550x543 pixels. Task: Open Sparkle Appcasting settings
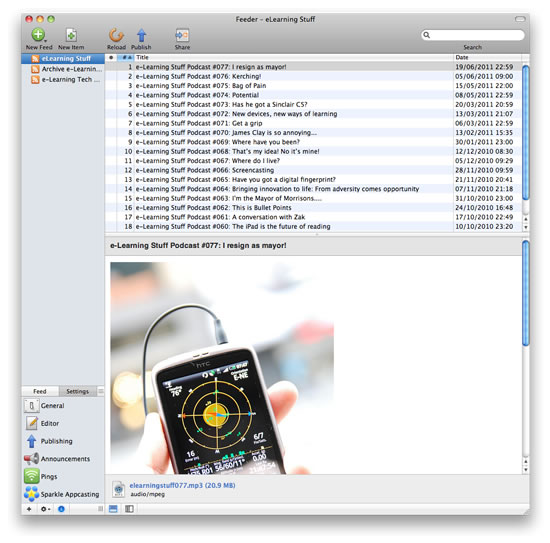[31, 494]
